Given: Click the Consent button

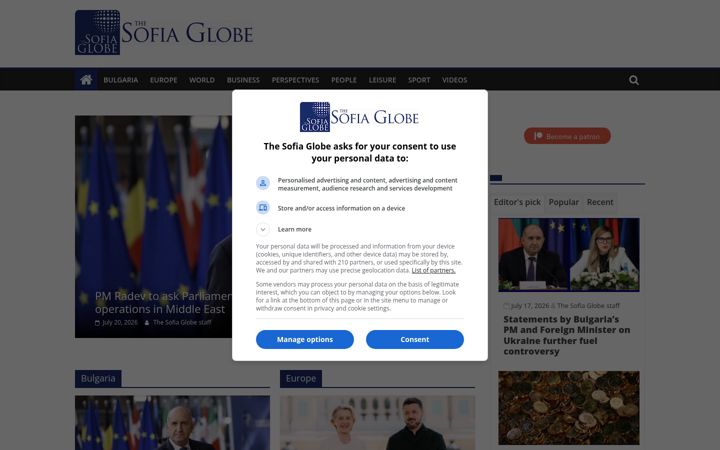Looking at the screenshot, I should click(415, 339).
